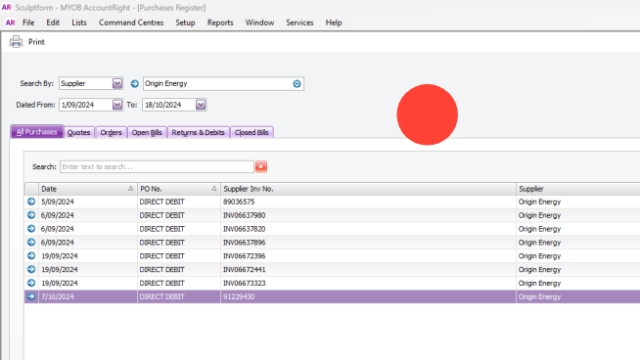The height and width of the screenshot is (360, 640).
Task: Click the Supplier Inv No. column header
Action: point(368,189)
